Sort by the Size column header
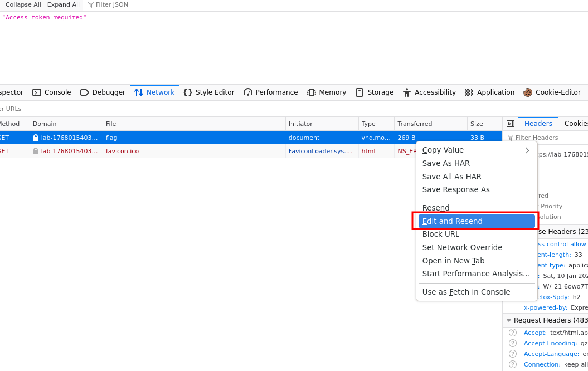The width and height of the screenshot is (588, 371). point(484,124)
